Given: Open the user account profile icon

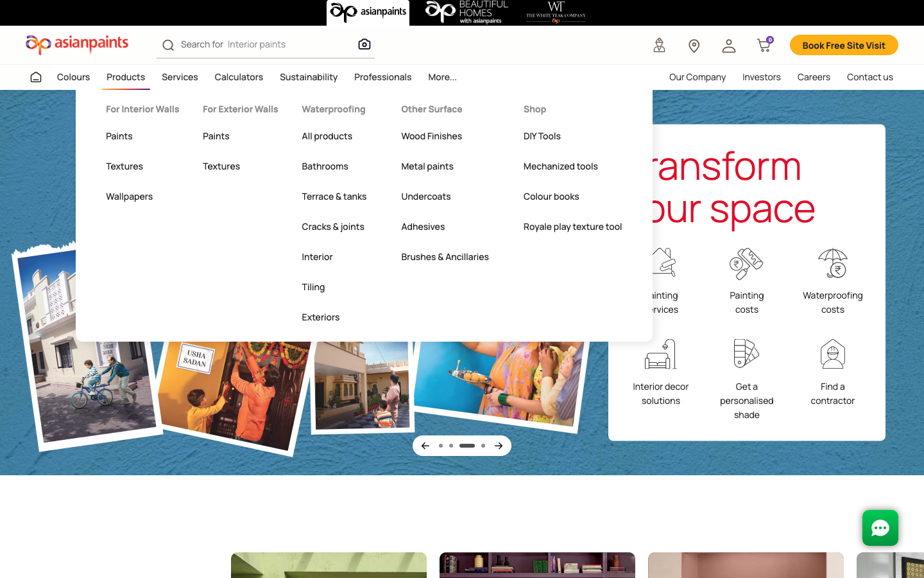Looking at the screenshot, I should 728,46.
